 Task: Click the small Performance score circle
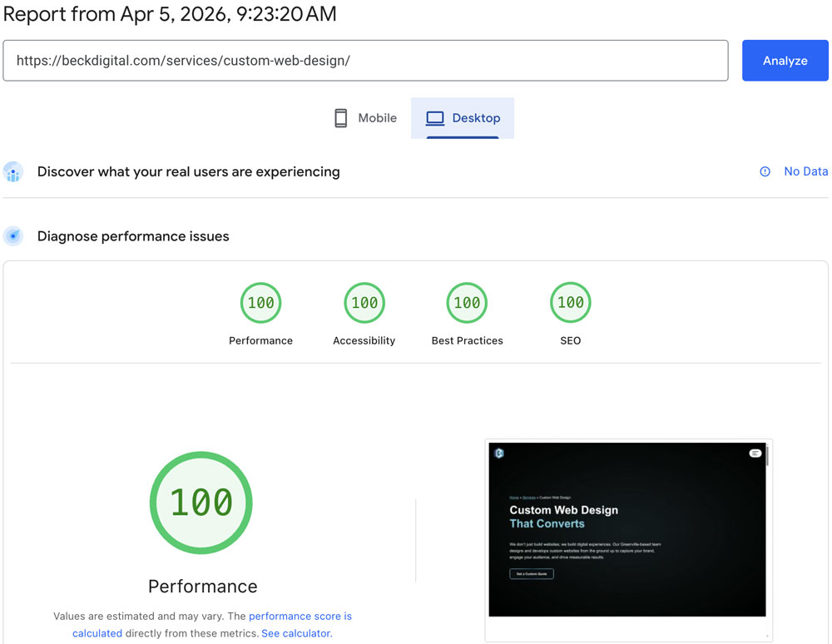point(260,302)
